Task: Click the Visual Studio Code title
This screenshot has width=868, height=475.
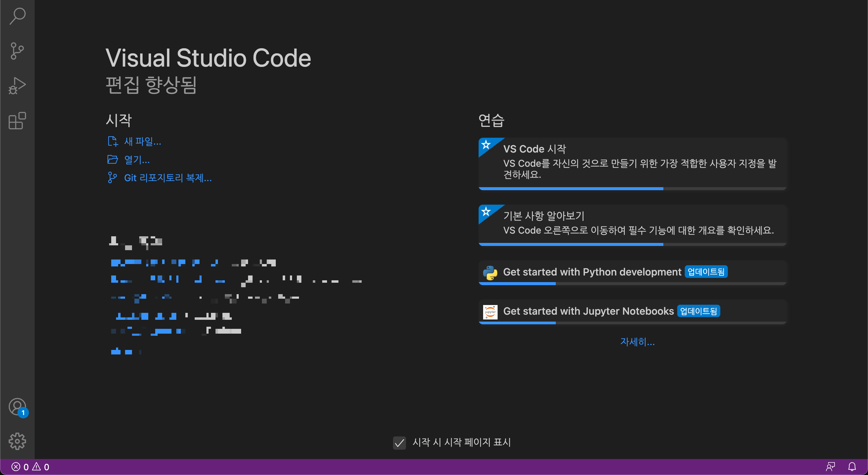Action: (x=208, y=58)
